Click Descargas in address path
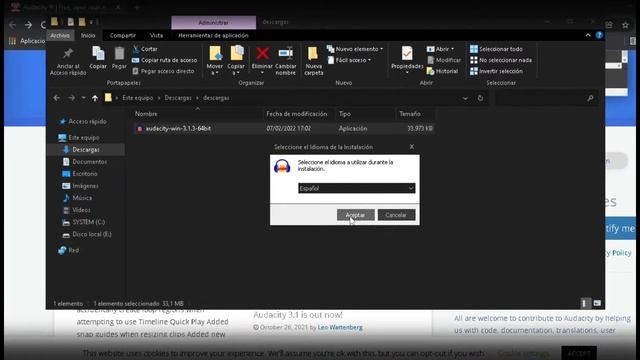 (178, 98)
